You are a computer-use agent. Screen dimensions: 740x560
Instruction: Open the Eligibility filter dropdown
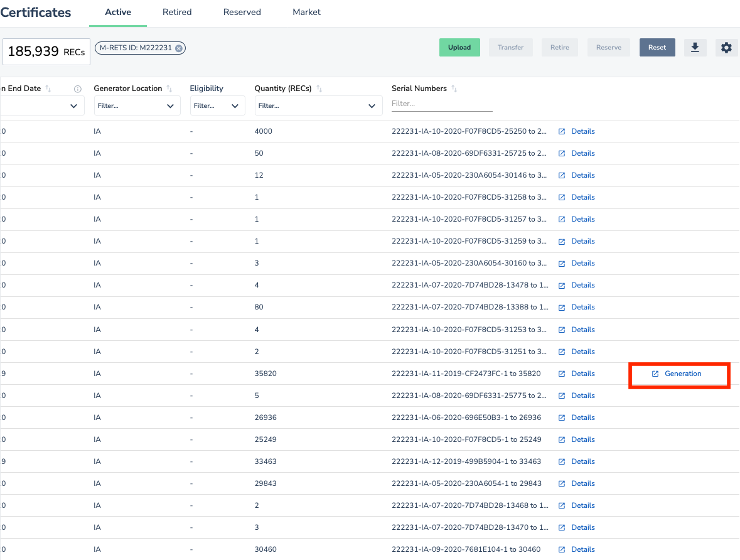(x=217, y=105)
